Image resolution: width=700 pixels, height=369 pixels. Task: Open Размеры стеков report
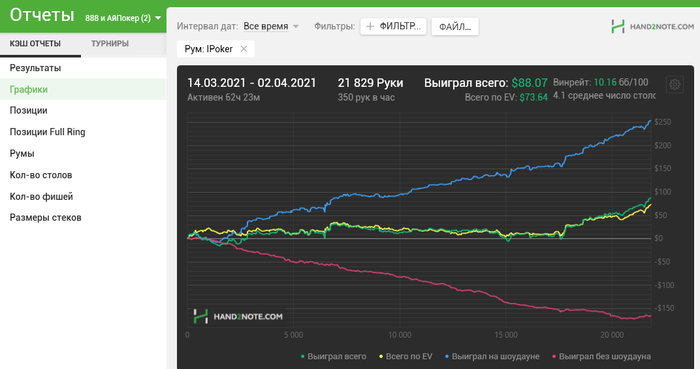pyautogui.click(x=83, y=218)
